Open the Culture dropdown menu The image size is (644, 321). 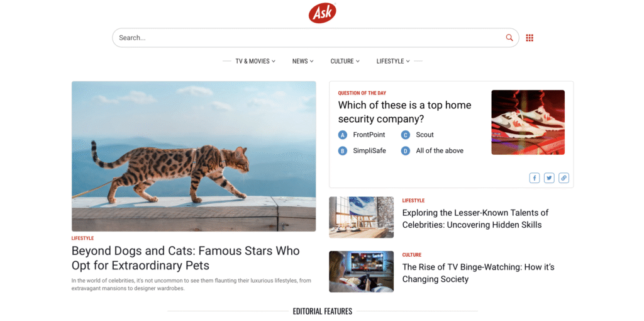coord(345,61)
